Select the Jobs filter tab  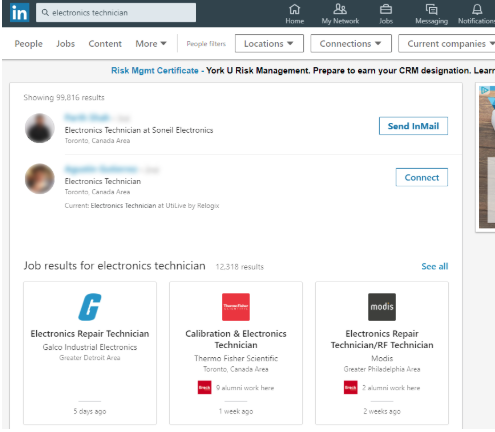tap(65, 44)
